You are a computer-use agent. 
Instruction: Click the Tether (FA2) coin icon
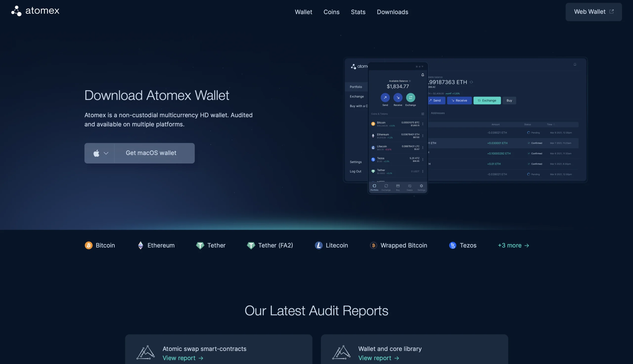pyautogui.click(x=251, y=245)
